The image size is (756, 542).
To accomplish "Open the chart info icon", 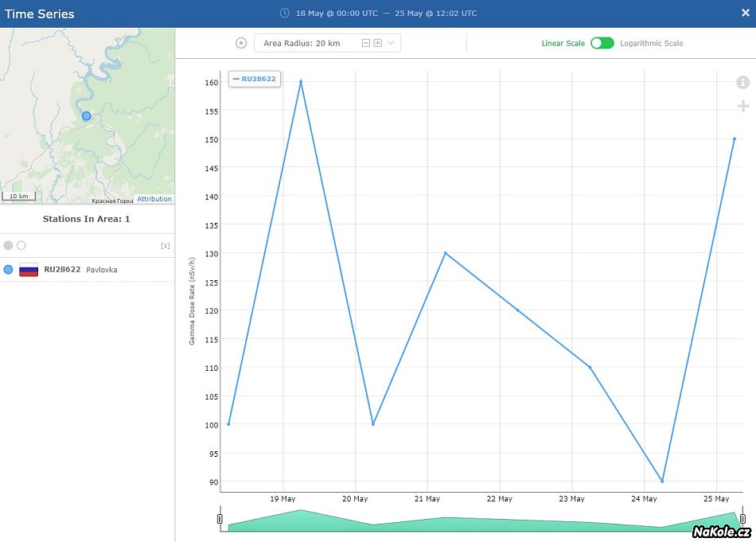I will (742, 83).
